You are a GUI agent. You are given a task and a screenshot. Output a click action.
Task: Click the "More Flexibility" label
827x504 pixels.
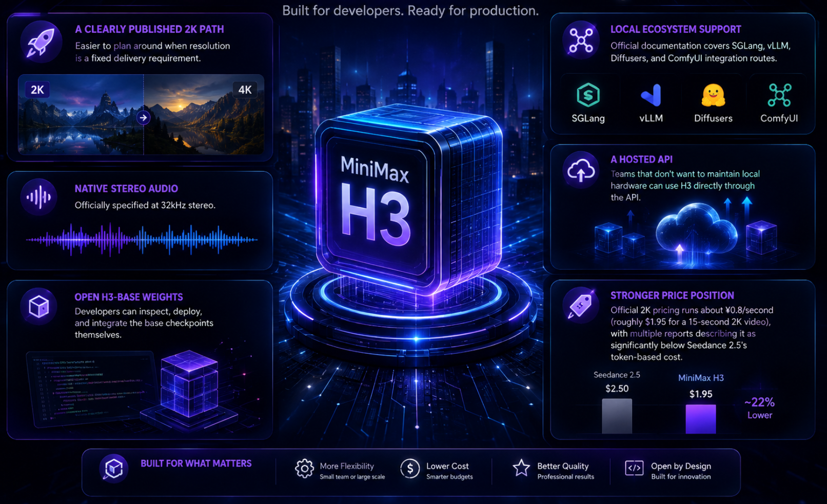pos(347,466)
